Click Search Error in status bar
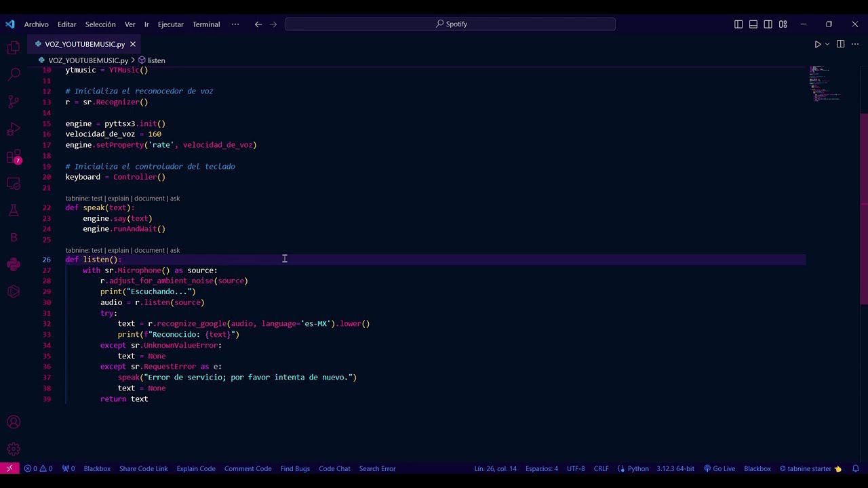 (x=377, y=468)
